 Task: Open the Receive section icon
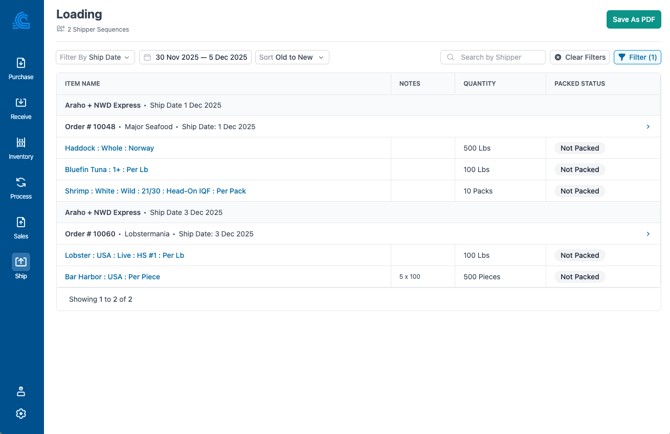click(x=21, y=103)
